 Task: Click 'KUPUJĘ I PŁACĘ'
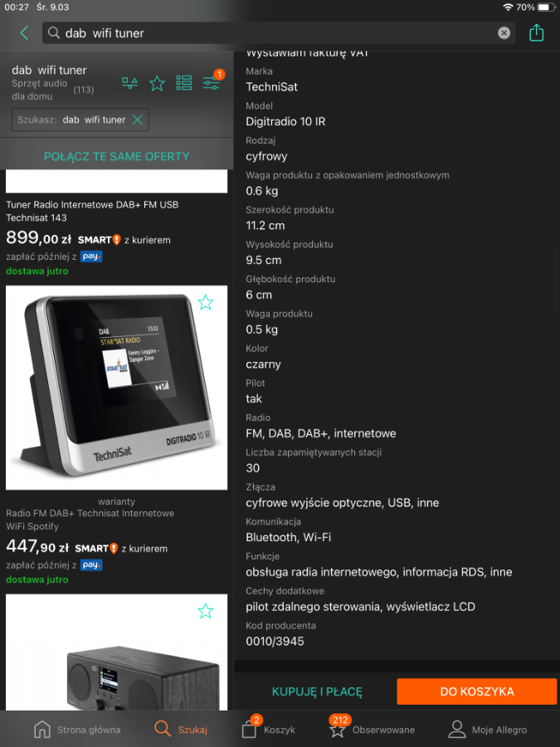317,691
